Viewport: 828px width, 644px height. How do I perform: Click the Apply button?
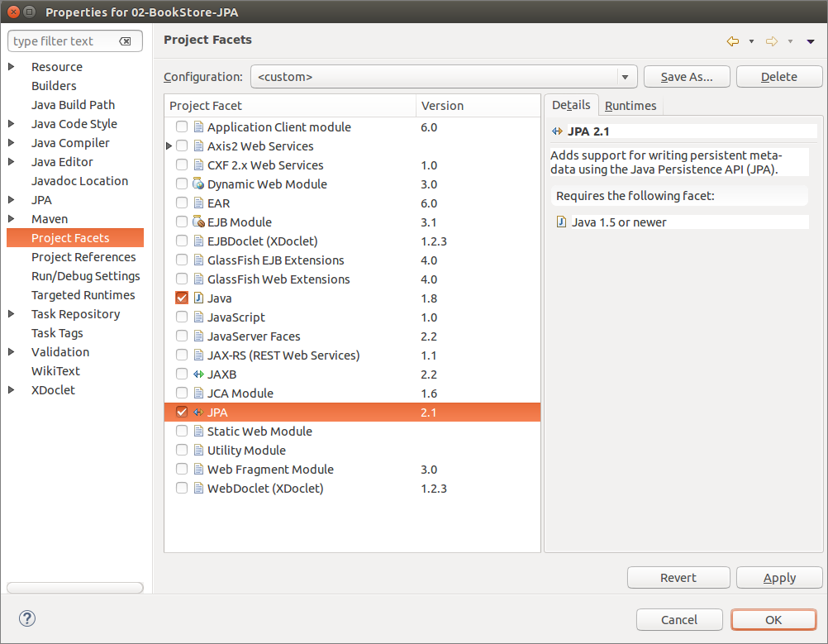click(779, 577)
